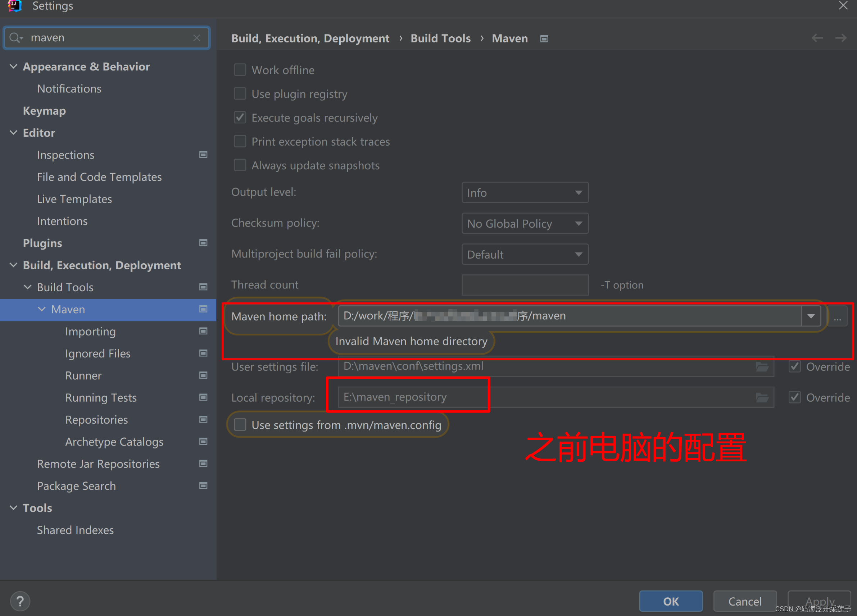The image size is (857, 616).
Task: Open Shared Indexes settings
Action: [x=75, y=530]
